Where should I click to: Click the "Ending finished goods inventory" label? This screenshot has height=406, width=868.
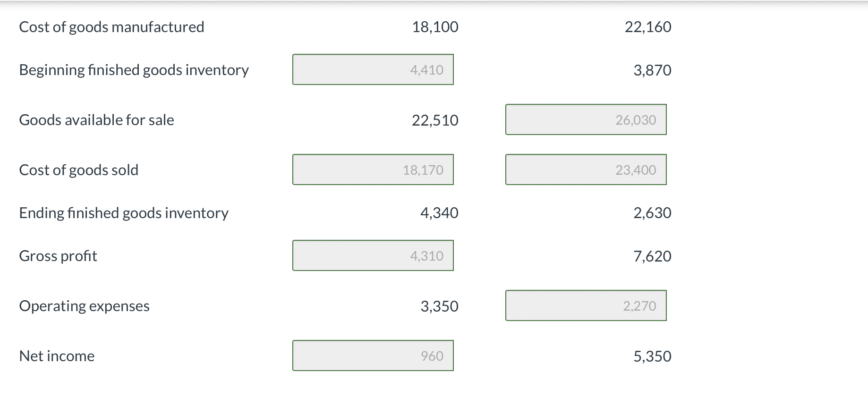tap(124, 213)
